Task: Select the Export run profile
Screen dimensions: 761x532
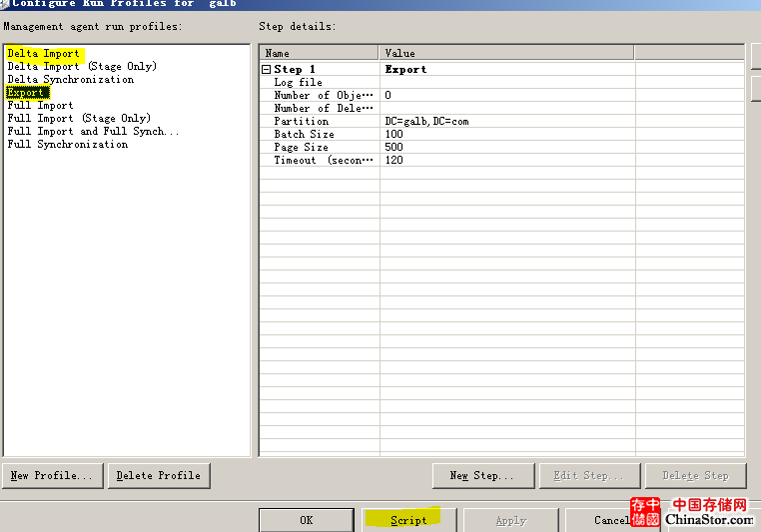Action: [x=26, y=93]
